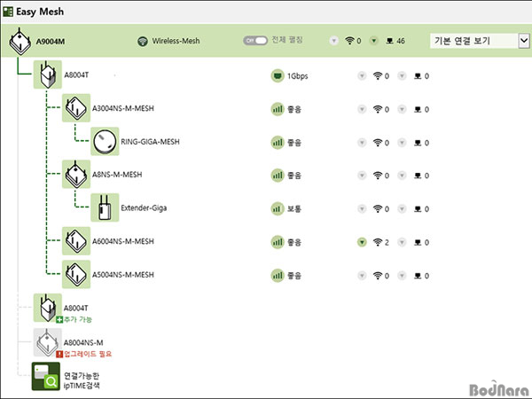Image resolution: width=532 pixels, height=399 pixels.
Task: Click the 업그레이드 필요 warning link
Action: 87,353
